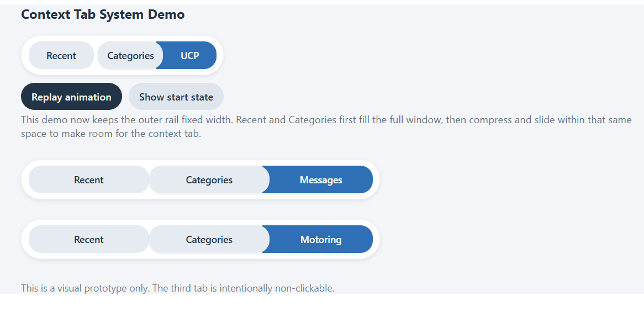Viewport: 644px width, 312px height.
Task: Click white rail padding right of UCP tab
Action: [220, 56]
